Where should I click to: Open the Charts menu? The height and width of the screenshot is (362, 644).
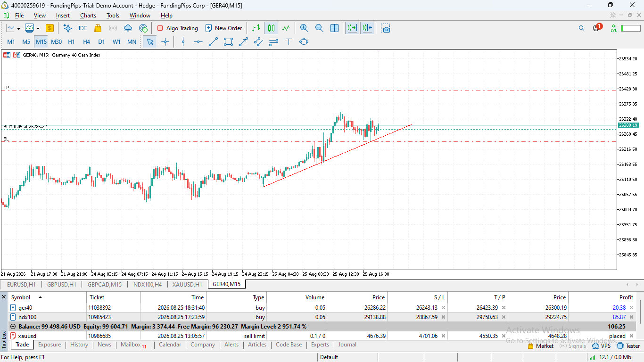pyautogui.click(x=88, y=16)
